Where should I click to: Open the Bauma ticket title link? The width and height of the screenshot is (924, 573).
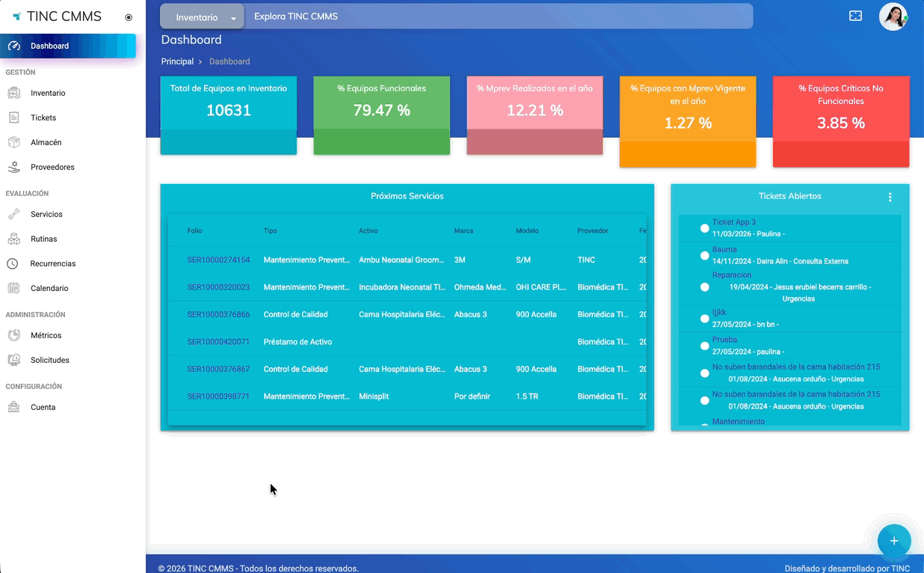724,249
